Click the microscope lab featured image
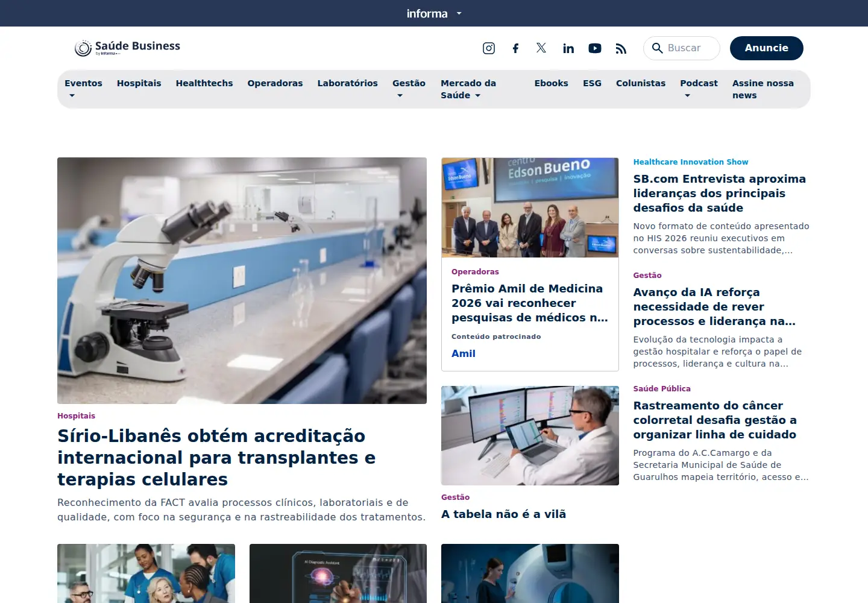 click(242, 280)
